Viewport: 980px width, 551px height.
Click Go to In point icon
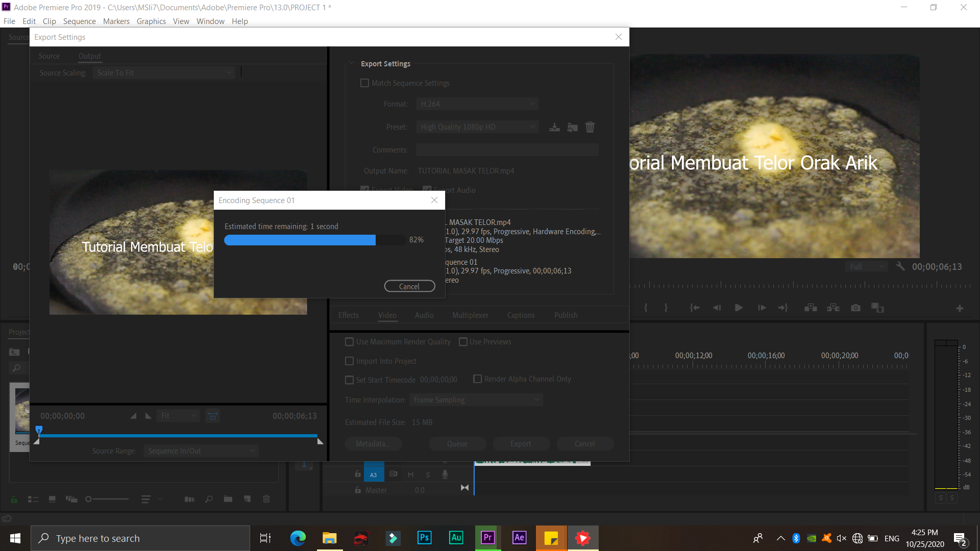point(694,308)
